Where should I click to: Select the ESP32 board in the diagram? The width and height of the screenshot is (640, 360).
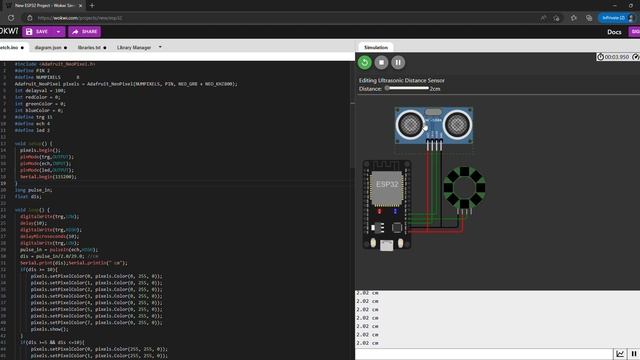(x=387, y=205)
